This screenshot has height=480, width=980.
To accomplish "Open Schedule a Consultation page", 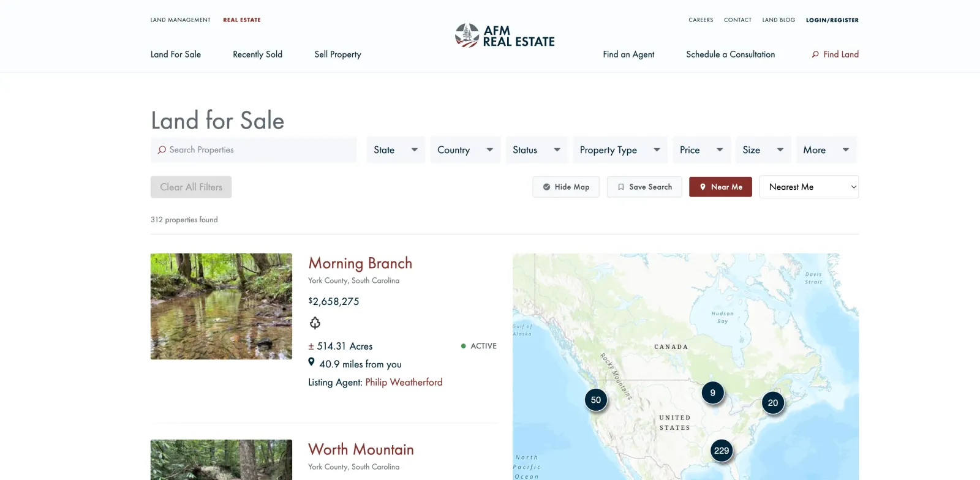I will point(731,54).
